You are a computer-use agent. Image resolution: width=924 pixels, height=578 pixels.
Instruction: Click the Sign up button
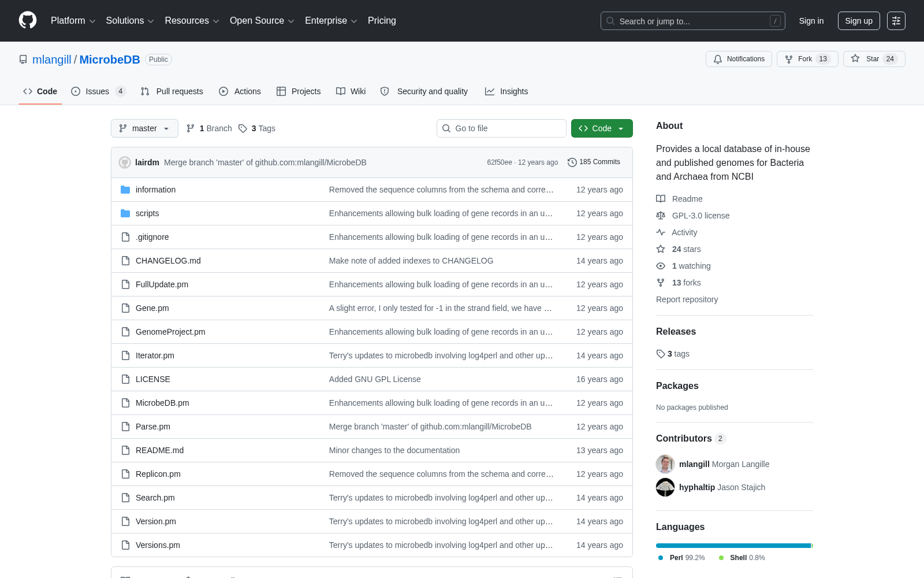pos(859,21)
